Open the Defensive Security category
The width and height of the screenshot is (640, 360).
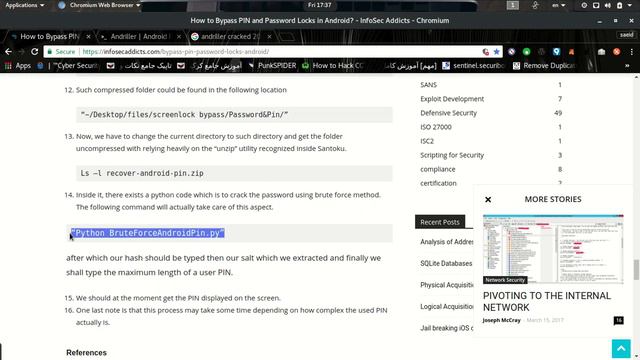coord(448,113)
